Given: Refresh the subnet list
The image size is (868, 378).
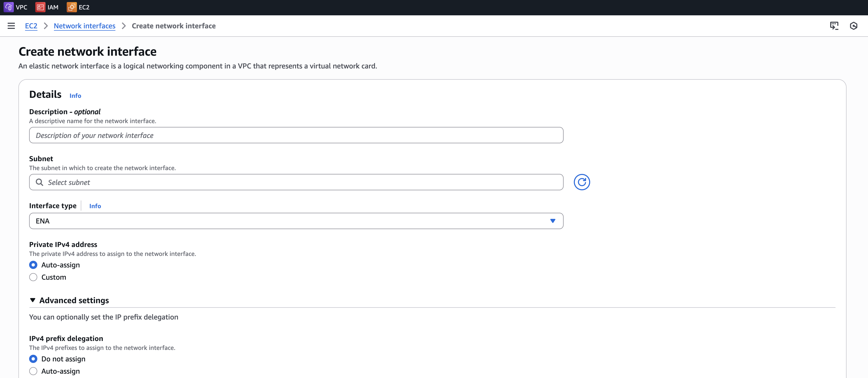Looking at the screenshot, I should point(582,182).
